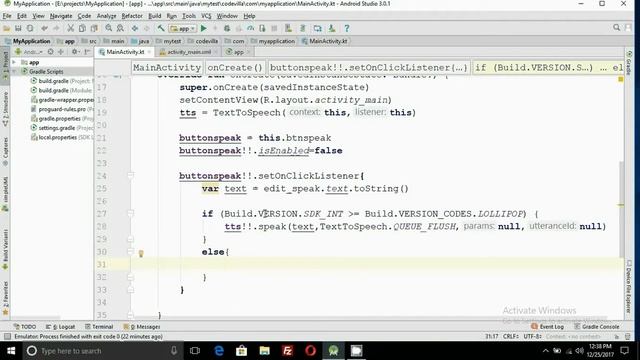
Task: Open the Logcat tool window
Action: [61, 327]
